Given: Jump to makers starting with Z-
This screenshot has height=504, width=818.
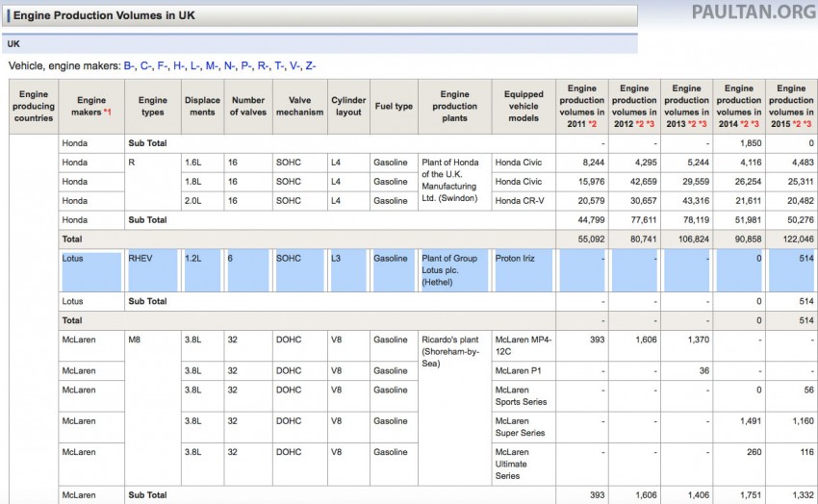Looking at the screenshot, I should pyautogui.click(x=311, y=66).
